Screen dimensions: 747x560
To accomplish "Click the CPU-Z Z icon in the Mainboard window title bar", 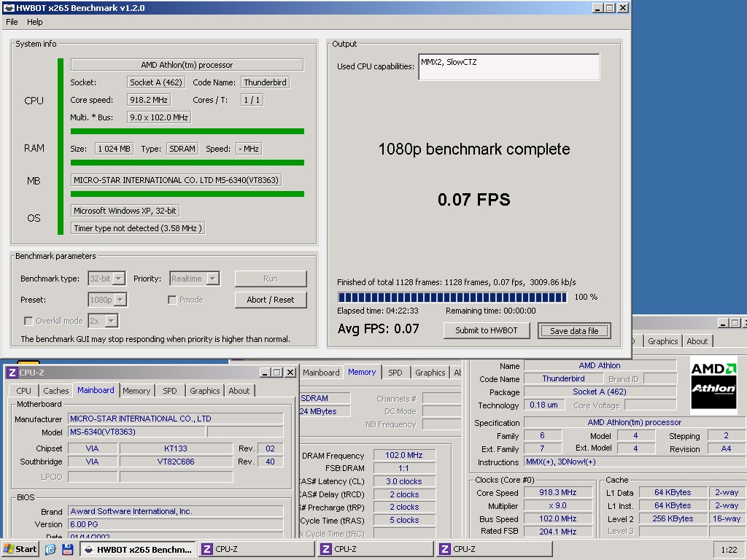I will pos(12,373).
